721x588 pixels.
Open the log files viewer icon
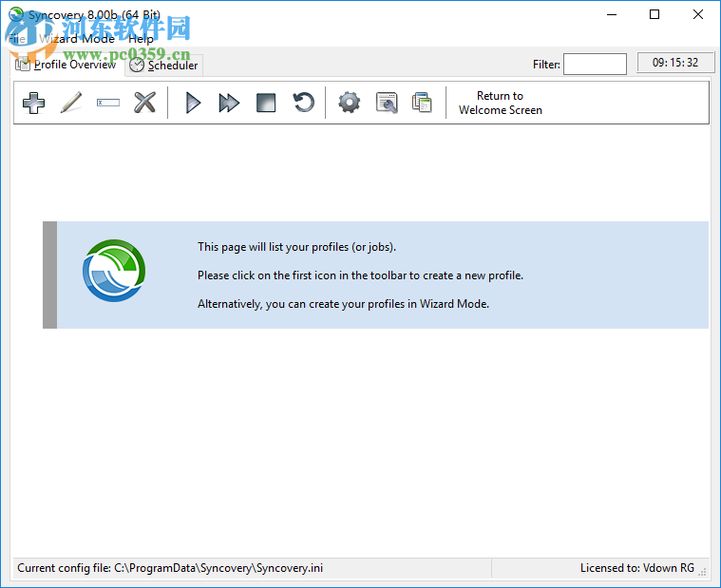pyautogui.click(x=387, y=103)
